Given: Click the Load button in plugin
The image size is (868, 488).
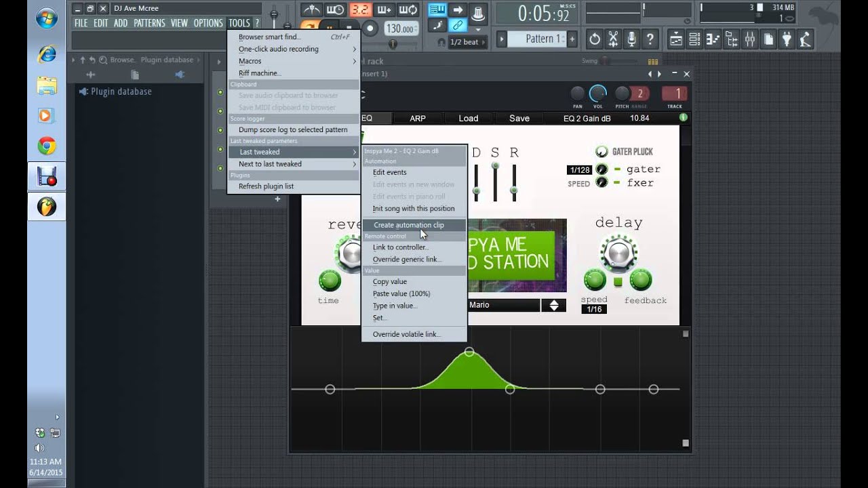Looking at the screenshot, I should pos(468,118).
